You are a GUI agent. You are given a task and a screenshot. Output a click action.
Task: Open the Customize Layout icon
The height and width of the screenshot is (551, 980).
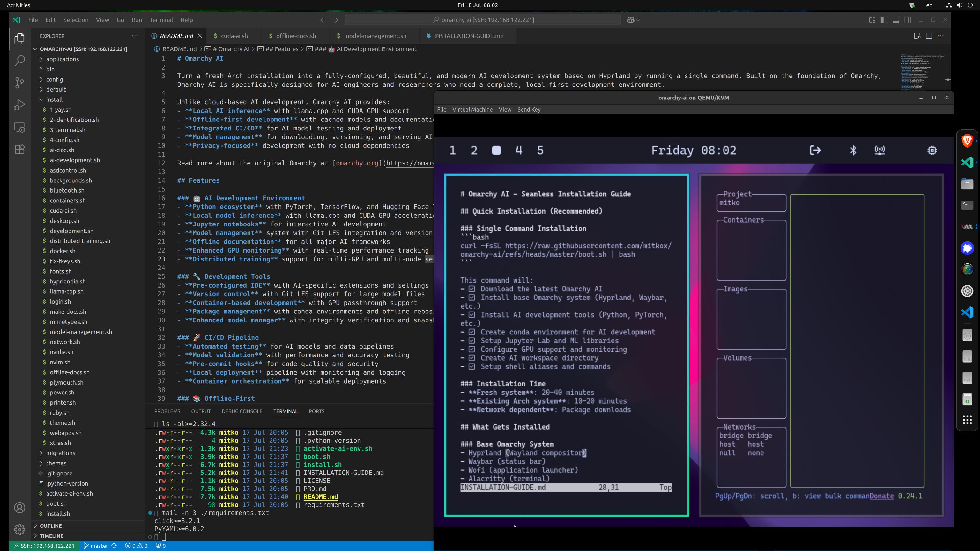point(872,20)
